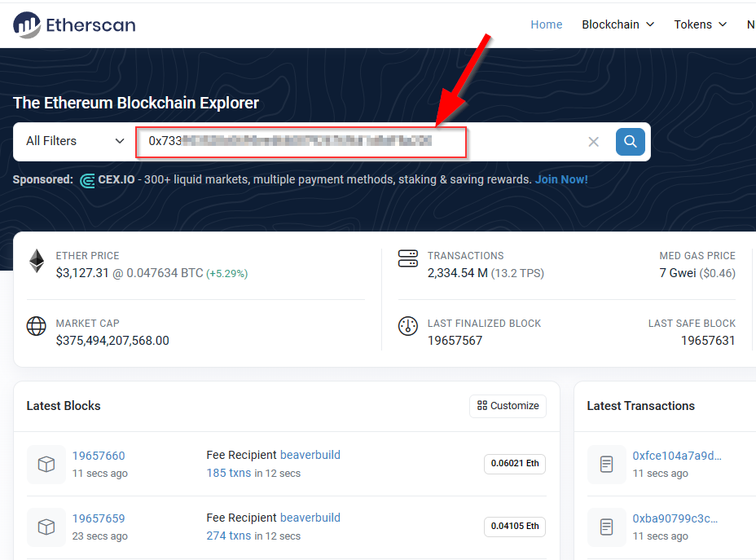Click the last finalized block 19657567
The image size is (756, 560).
455,341
